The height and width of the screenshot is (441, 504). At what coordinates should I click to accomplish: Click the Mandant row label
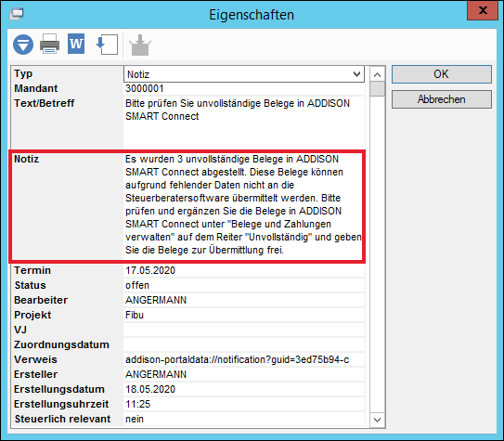35,88
